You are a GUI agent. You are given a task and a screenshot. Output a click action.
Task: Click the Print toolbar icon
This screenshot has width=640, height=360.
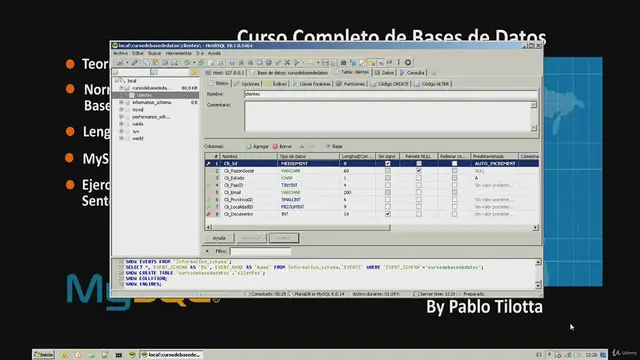(x=174, y=62)
